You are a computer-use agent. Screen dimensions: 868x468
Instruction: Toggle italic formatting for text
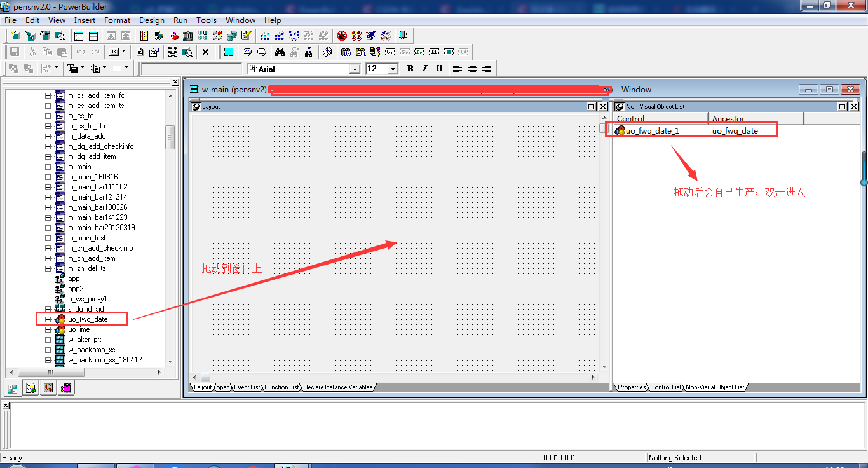pyautogui.click(x=424, y=68)
